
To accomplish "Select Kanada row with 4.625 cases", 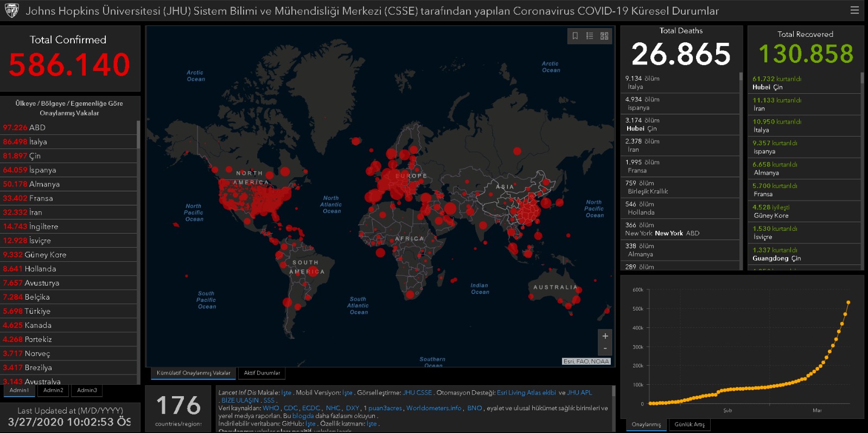I will click(x=68, y=325).
